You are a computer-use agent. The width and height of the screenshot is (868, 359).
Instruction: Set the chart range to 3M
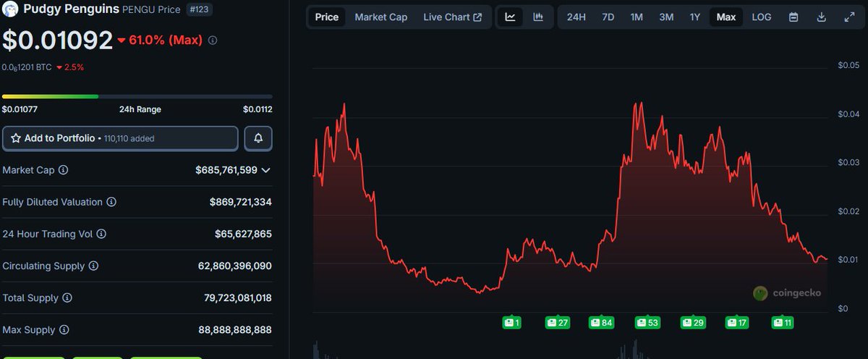(666, 17)
